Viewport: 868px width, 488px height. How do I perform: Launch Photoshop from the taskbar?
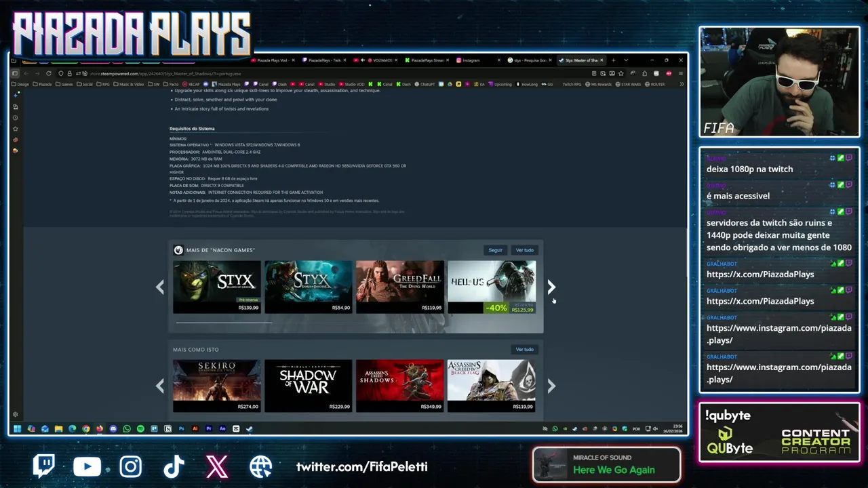click(x=181, y=428)
